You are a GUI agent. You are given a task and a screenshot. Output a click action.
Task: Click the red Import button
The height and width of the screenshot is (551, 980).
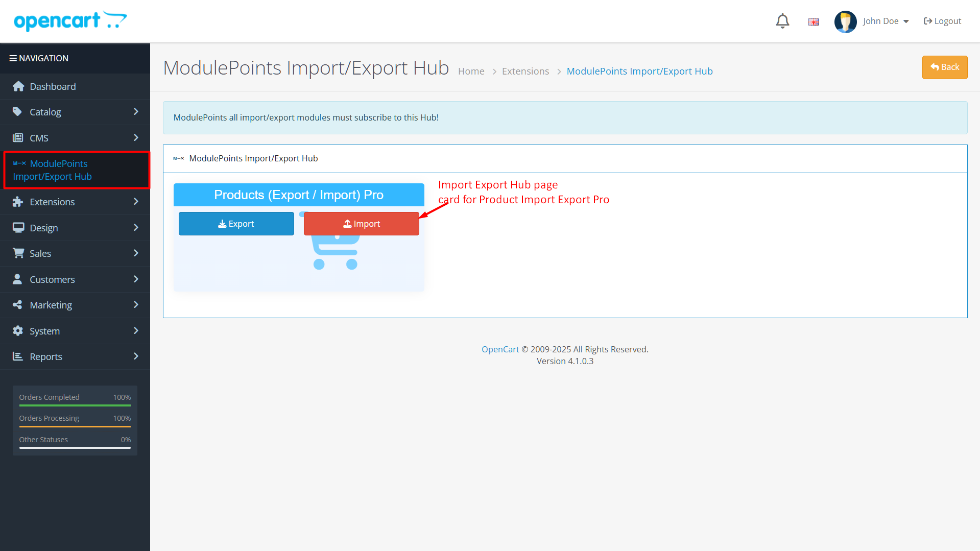(x=362, y=224)
